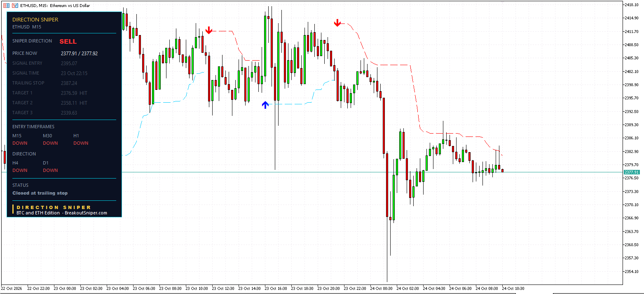Click the 2354.10 price scale label
The height and width of the screenshot is (294, 644).
(632, 271)
